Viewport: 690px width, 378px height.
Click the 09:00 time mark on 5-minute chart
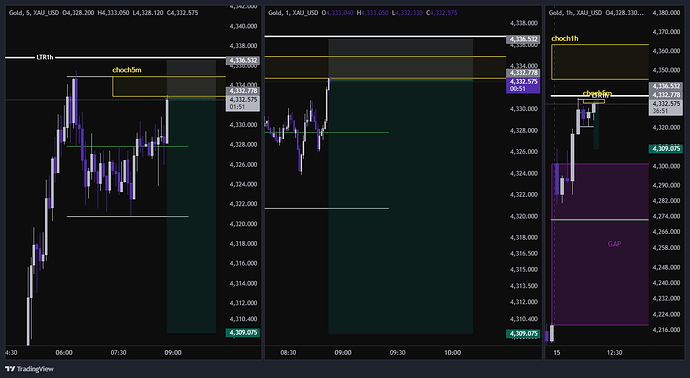coord(173,352)
